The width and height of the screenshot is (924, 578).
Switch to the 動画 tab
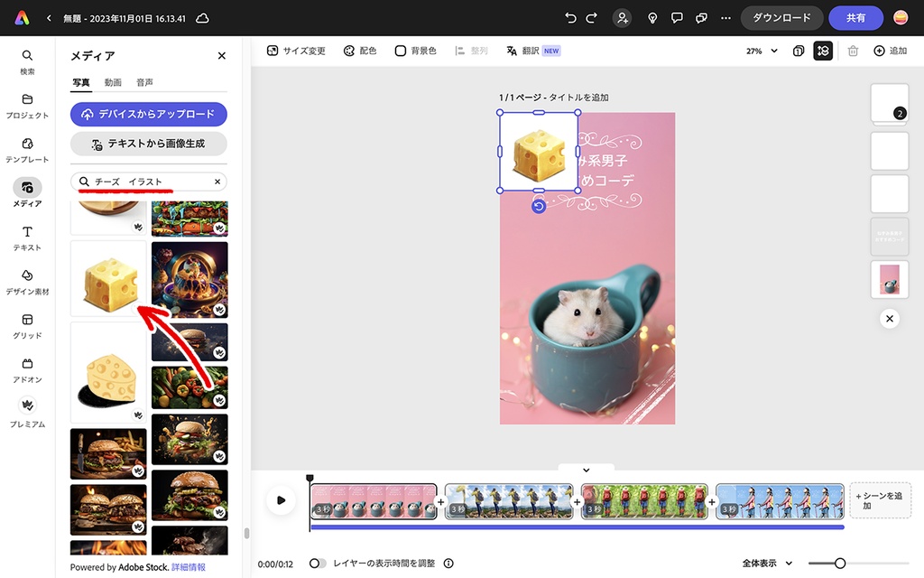tap(113, 82)
